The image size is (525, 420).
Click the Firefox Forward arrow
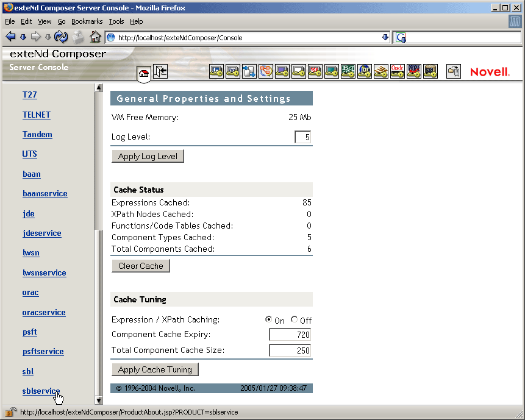pyautogui.click(x=35, y=37)
